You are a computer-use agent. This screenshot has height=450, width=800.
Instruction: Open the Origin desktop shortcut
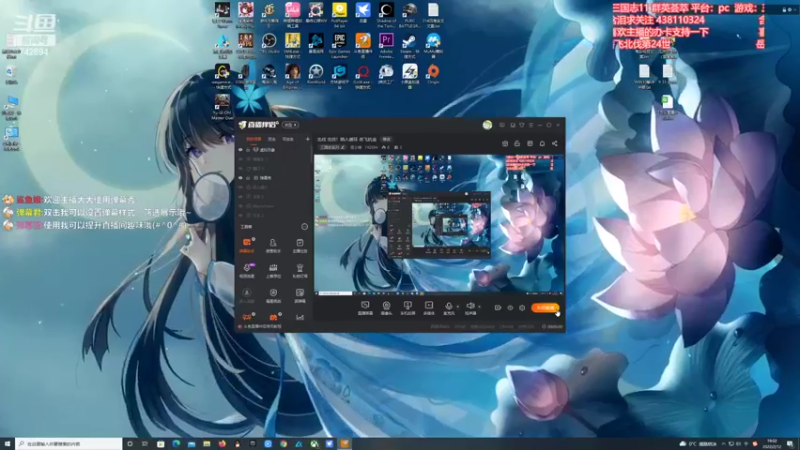tap(433, 76)
